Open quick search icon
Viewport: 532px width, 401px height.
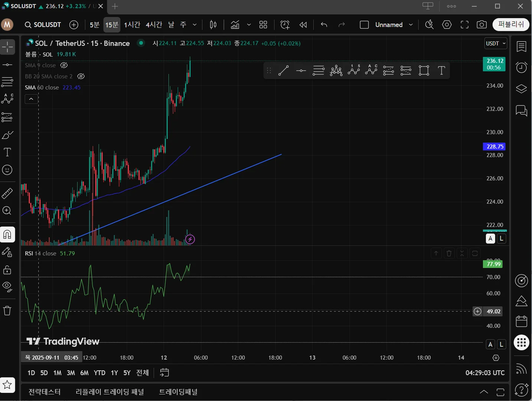(x=429, y=25)
